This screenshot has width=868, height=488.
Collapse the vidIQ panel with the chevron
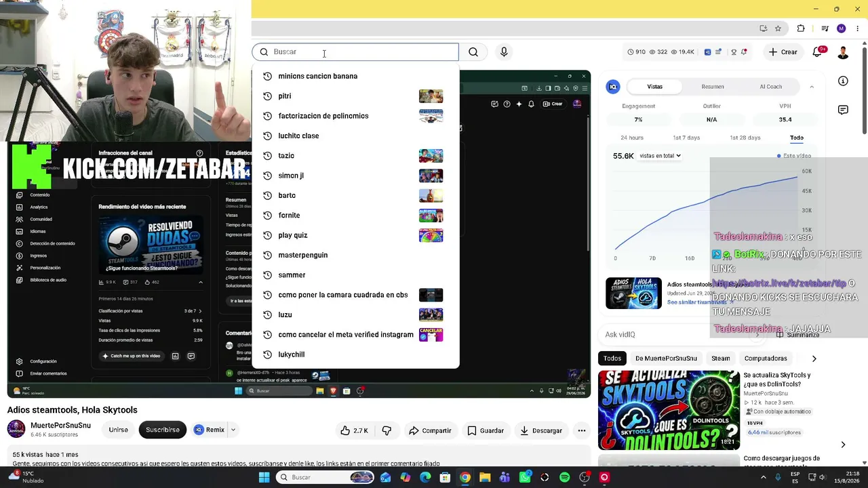click(812, 87)
